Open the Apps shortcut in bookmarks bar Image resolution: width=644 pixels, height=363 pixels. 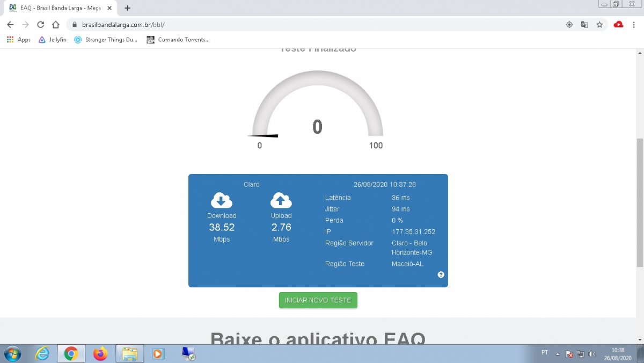coord(19,40)
